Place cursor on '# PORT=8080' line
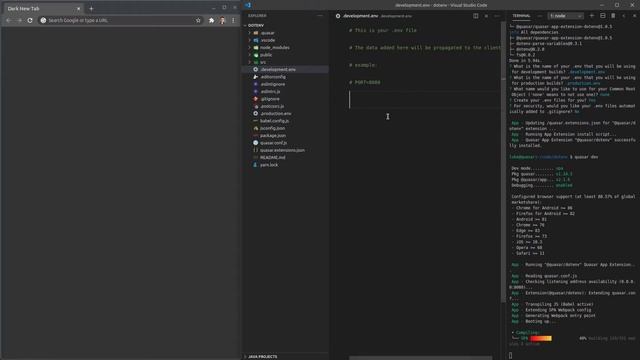Viewport: 640px width, 360px height. coord(364,82)
